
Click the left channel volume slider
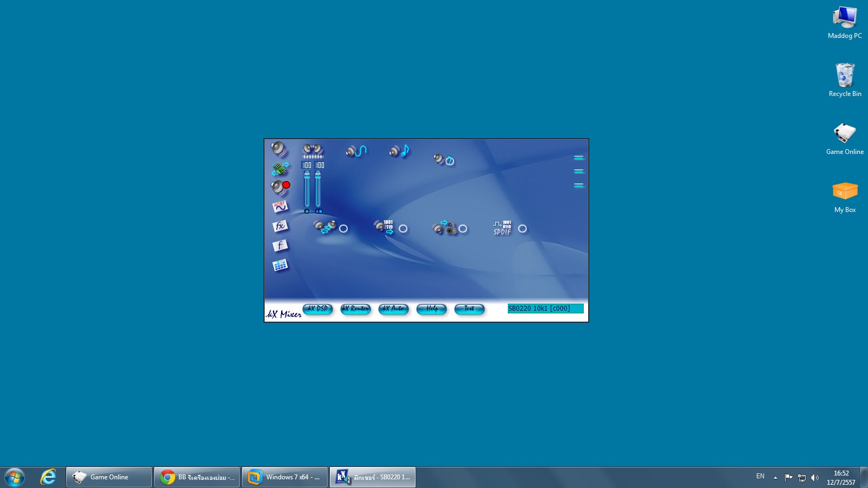[307, 189]
